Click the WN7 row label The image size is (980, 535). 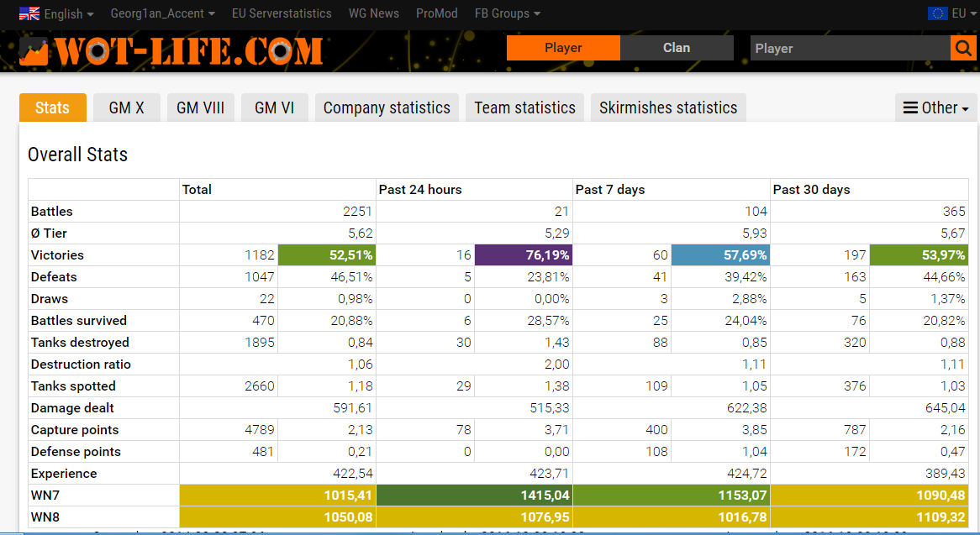(x=45, y=496)
